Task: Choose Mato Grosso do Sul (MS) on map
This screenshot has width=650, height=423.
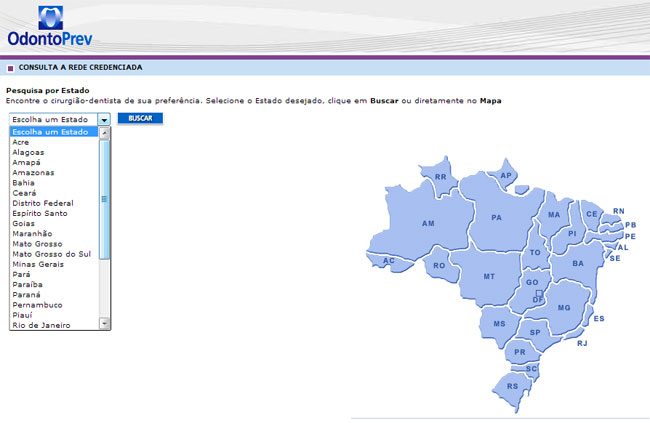Action: point(499,324)
